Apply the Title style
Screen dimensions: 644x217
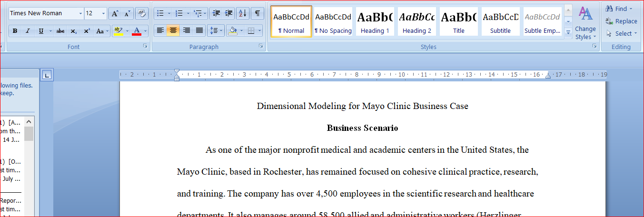point(459,21)
